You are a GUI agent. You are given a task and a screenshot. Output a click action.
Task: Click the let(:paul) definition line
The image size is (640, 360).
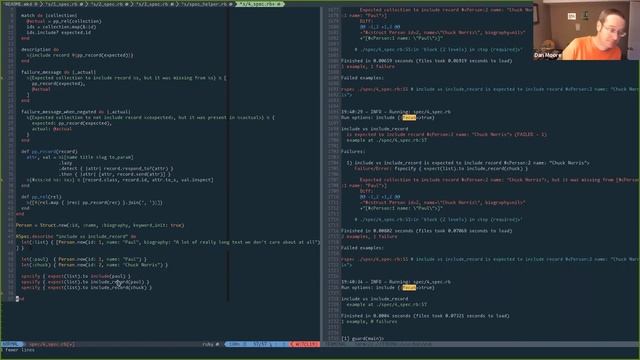pyautogui.click(x=84, y=259)
